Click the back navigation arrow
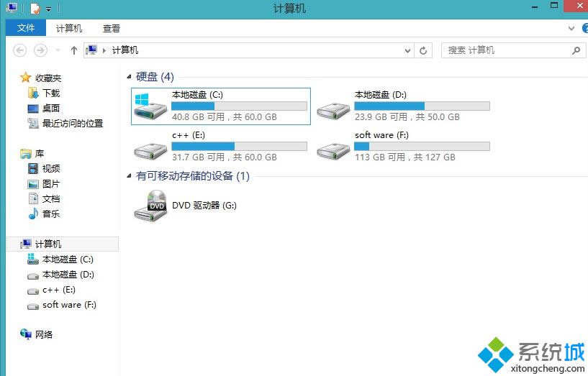588x376 pixels. [x=20, y=50]
